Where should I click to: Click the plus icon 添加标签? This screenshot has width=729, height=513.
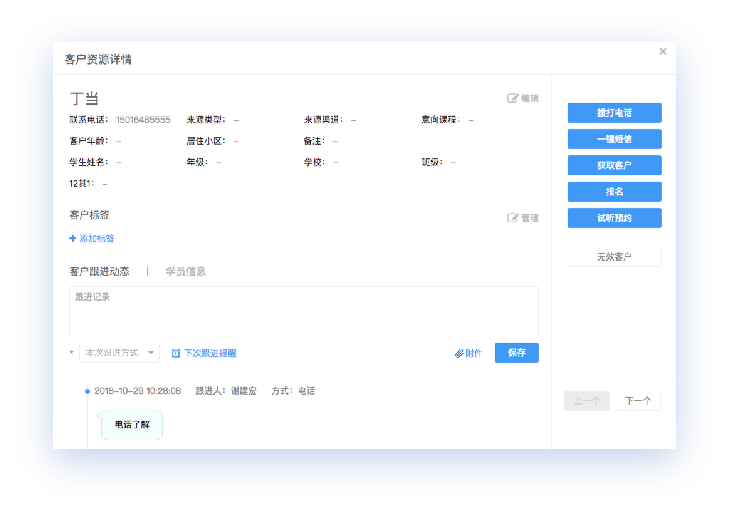coord(73,238)
